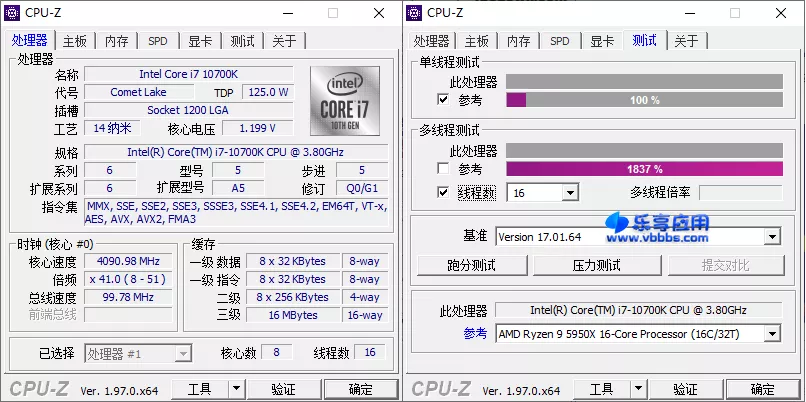Click the 工具 button in right window
This screenshot has height=402, width=806.
601,389
